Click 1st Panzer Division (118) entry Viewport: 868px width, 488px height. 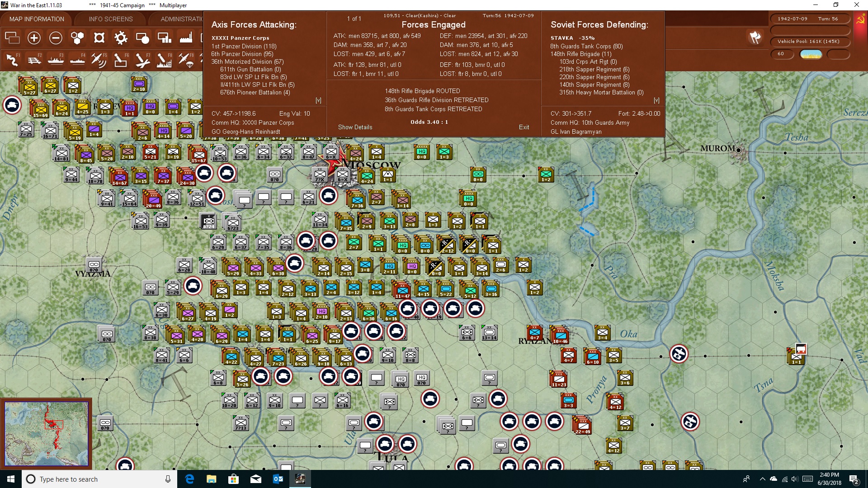coord(244,46)
